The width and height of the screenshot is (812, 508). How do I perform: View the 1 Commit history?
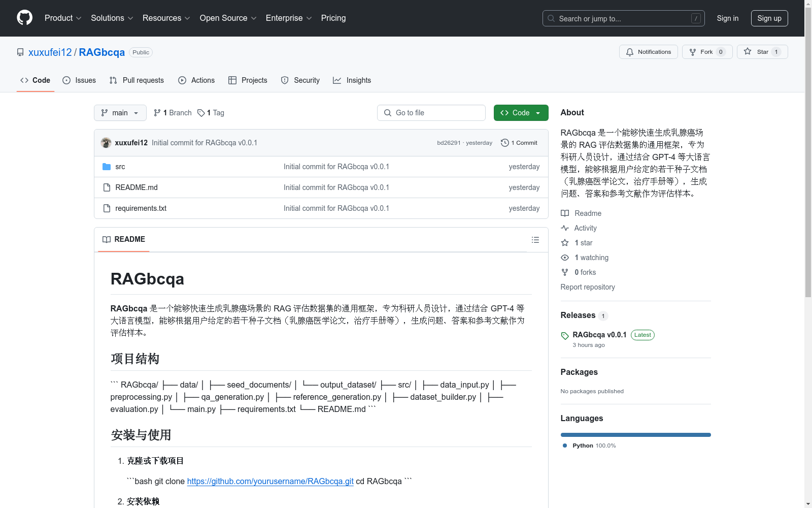point(519,143)
